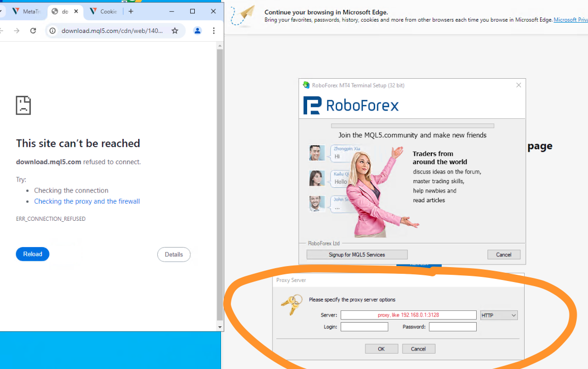Close the Chrome window
The height and width of the screenshot is (369, 588).
tap(213, 11)
